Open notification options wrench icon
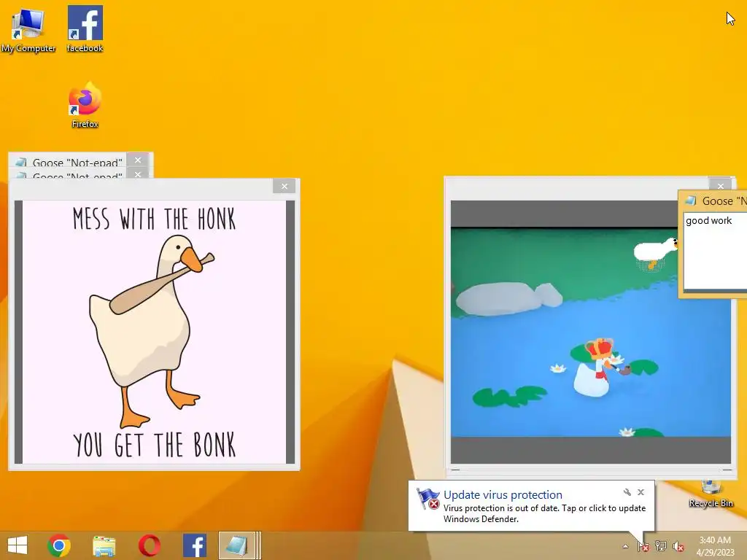The width and height of the screenshot is (747, 560). [x=627, y=492]
